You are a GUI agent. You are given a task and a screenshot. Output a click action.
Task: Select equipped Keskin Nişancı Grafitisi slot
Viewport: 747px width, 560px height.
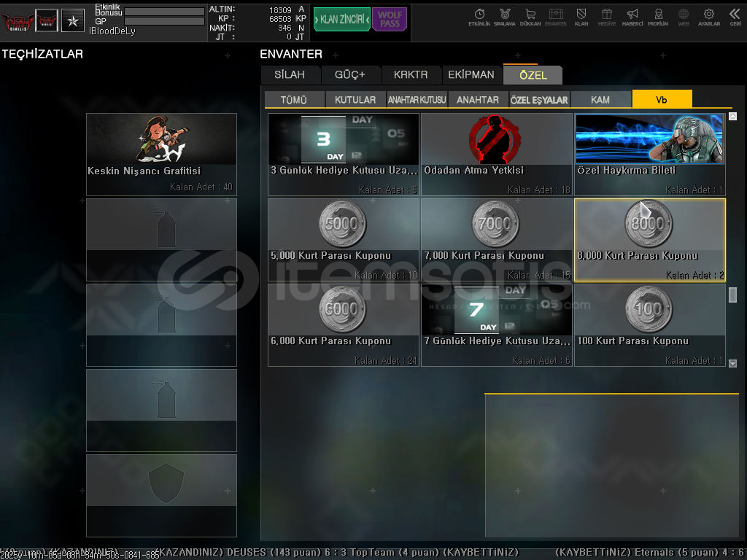pos(161,154)
